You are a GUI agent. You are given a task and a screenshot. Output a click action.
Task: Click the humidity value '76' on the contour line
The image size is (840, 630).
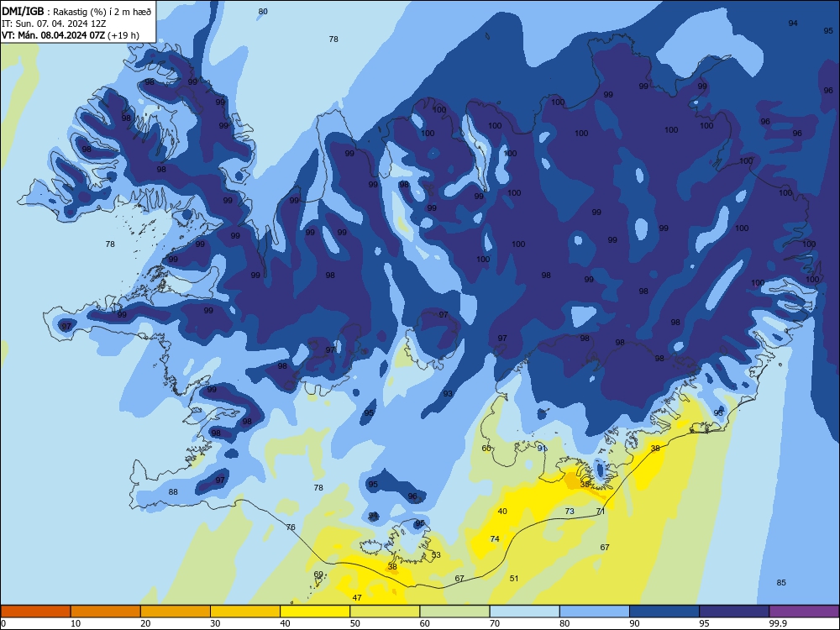click(x=291, y=528)
